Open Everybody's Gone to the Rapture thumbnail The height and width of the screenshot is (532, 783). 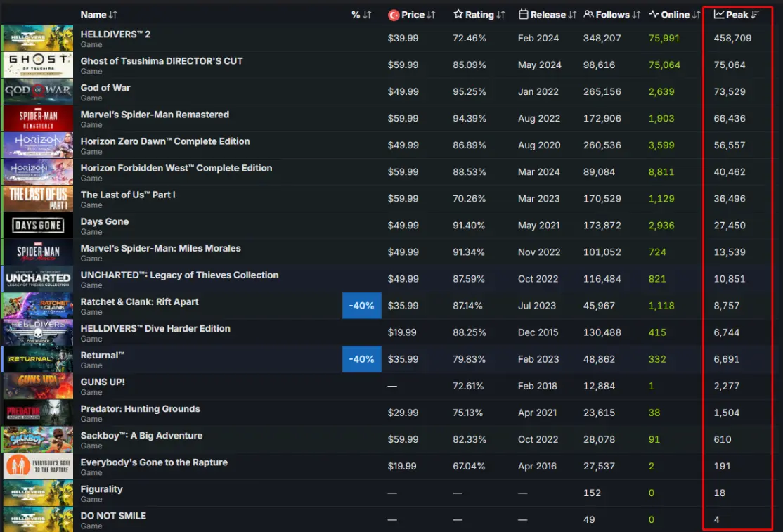(38, 466)
